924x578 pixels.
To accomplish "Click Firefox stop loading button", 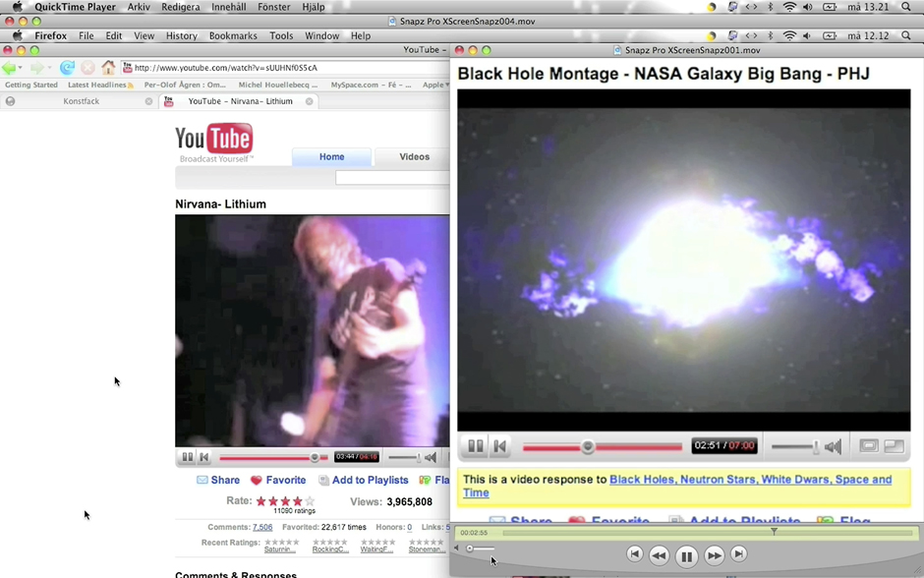I will (x=87, y=68).
